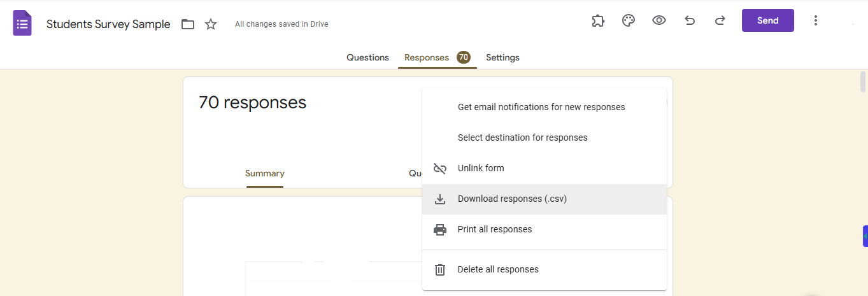Viewport: 868px width, 296px height.
Task: Choose Delete all responses
Action: (498, 269)
